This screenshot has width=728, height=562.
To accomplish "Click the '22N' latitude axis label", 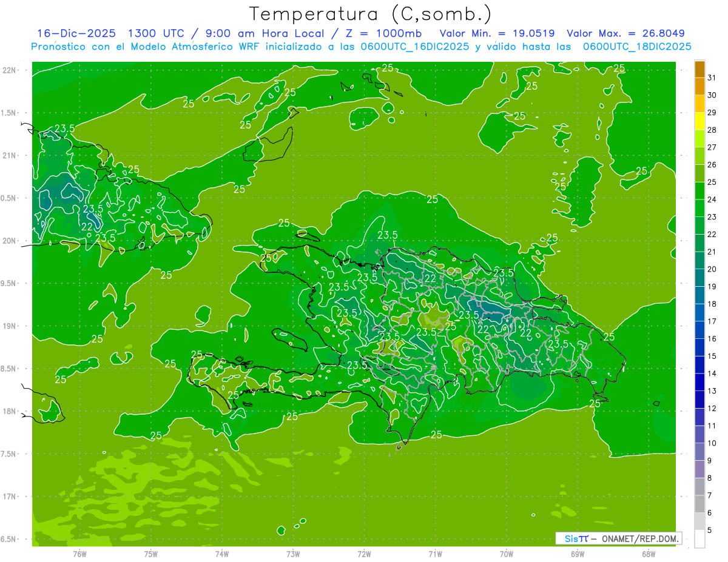I will pyautogui.click(x=9, y=70).
